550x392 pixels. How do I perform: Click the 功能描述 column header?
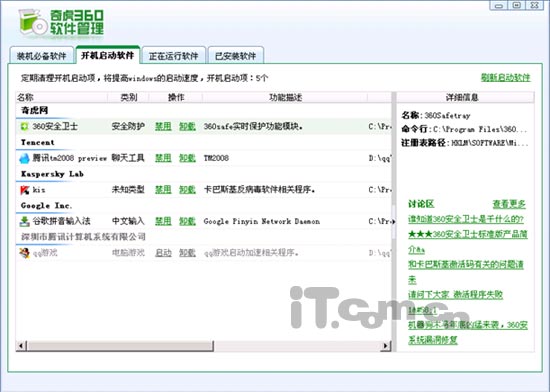click(285, 97)
